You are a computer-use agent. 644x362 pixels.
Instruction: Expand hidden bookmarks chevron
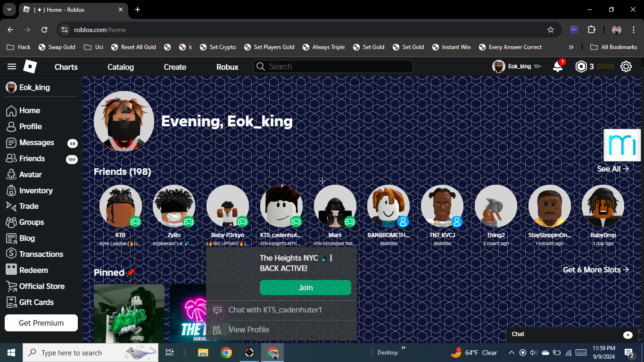coord(571,47)
